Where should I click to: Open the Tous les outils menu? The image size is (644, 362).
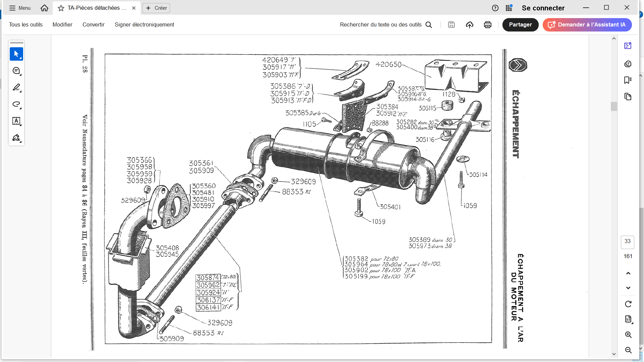coord(26,25)
